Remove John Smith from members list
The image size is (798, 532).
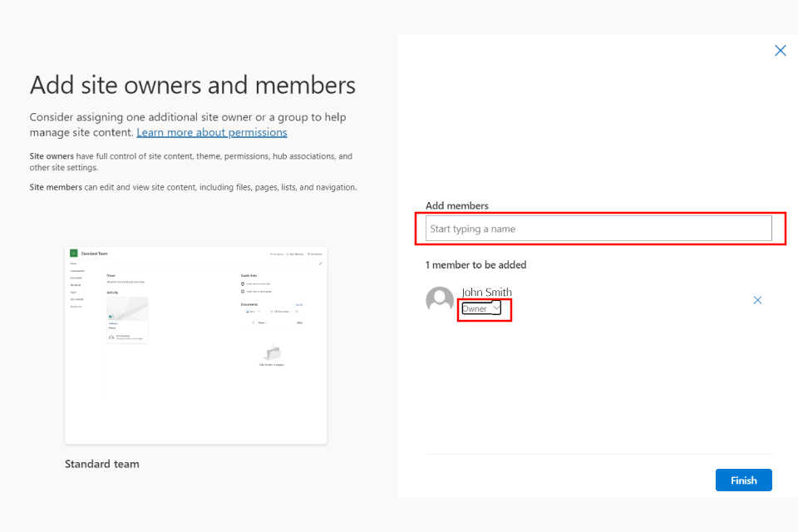tap(756, 300)
